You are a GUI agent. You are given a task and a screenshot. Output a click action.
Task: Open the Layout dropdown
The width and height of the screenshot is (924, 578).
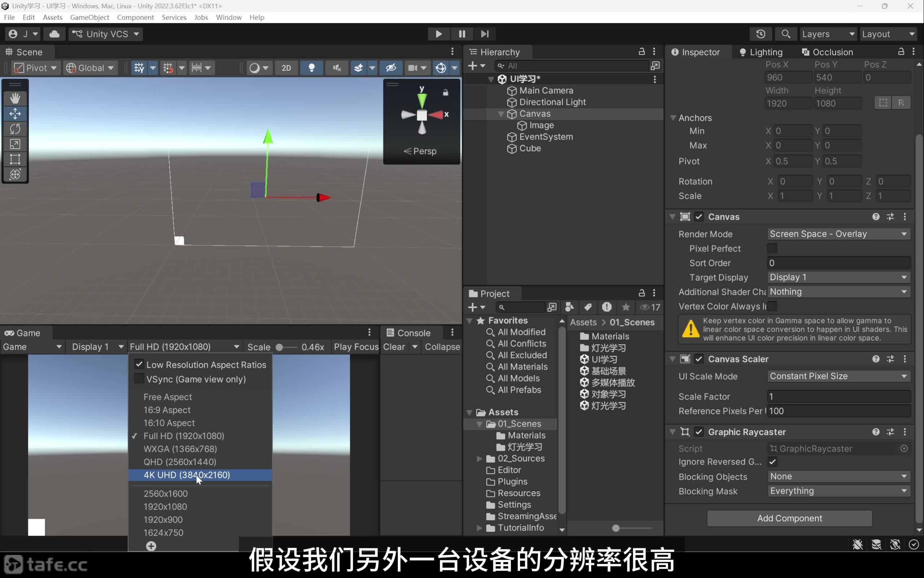889,34
